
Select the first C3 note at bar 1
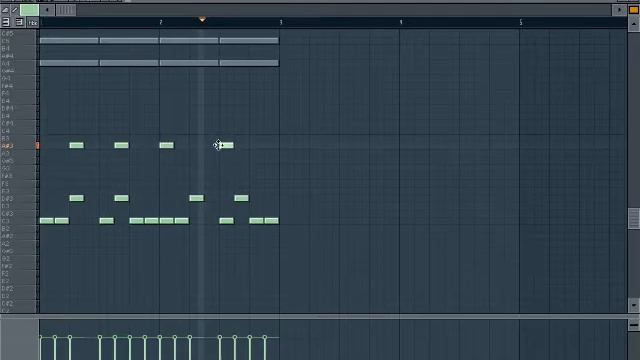tap(47, 221)
